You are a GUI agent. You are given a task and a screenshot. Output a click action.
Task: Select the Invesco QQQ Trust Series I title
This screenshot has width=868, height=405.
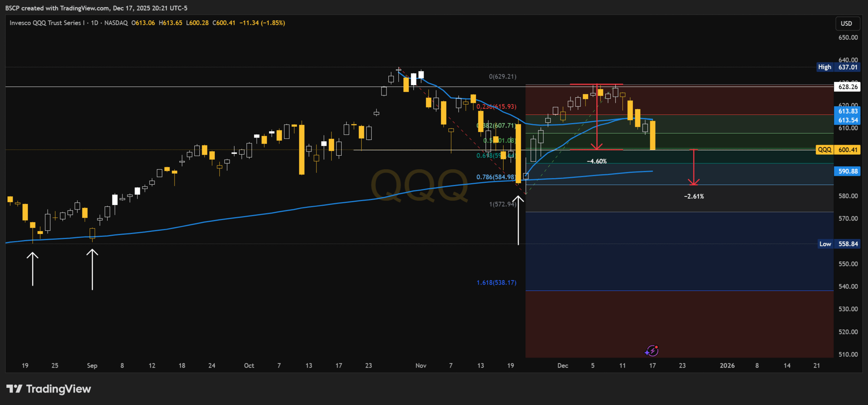tap(47, 23)
